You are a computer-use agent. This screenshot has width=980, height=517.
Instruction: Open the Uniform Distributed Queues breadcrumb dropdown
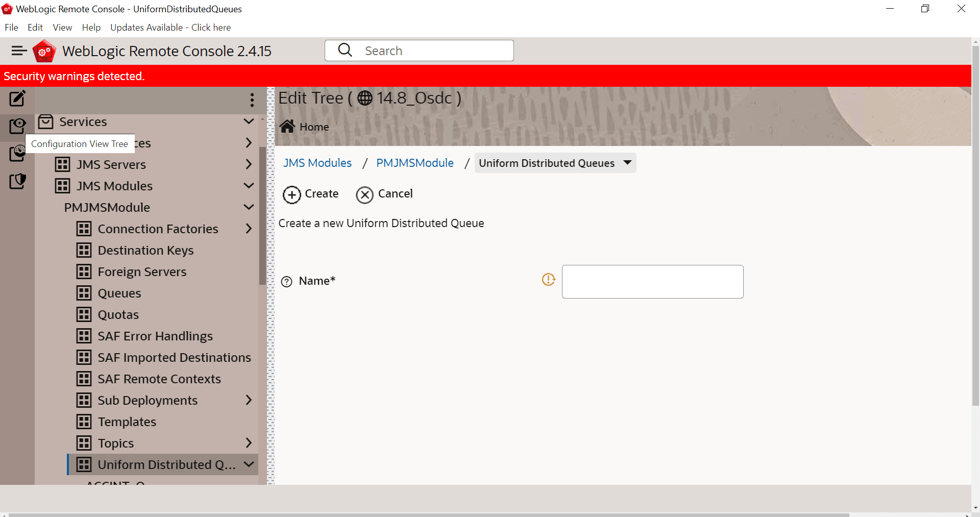tap(627, 163)
